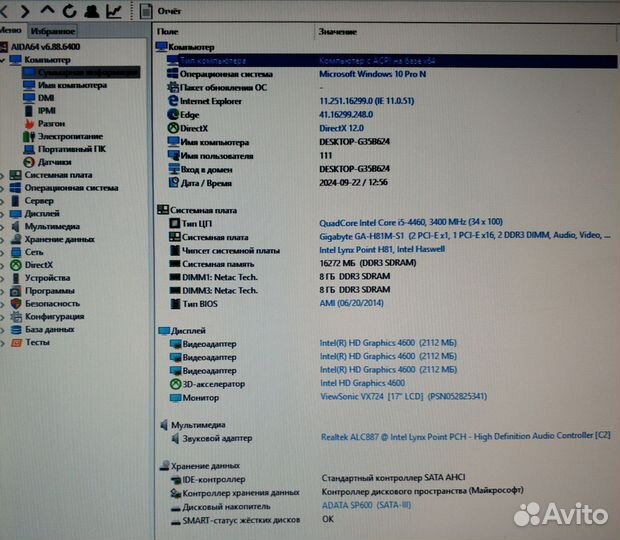Image resolution: width=620 pixels, height=540 pixels.
Task: Open the IPMI tree item
Action: (47, 111)
